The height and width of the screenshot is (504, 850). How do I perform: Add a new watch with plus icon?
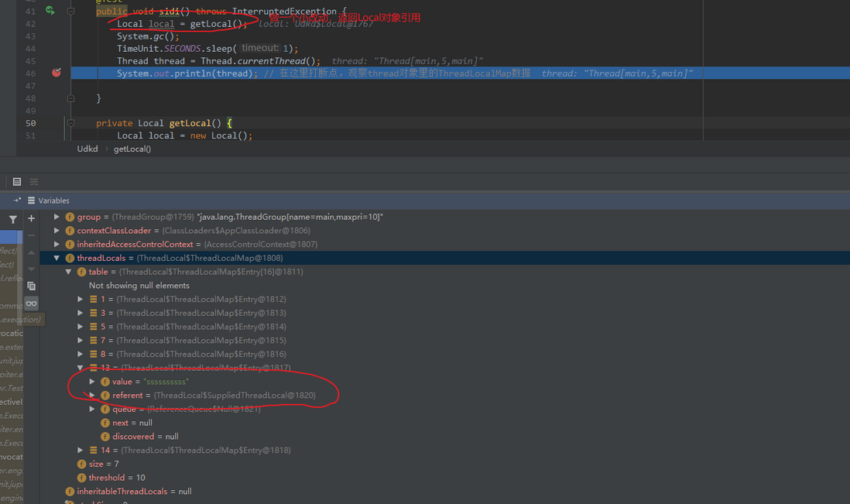pos(32,218)
